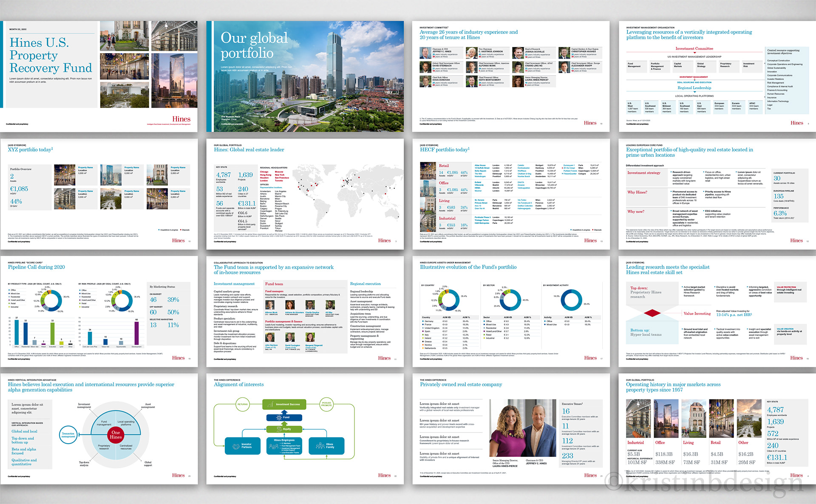Click 'Investment strategy' row label
Image resolution: width=816 pixels, height=504 pixels.
pyautogui.click(x=643, y=173)
